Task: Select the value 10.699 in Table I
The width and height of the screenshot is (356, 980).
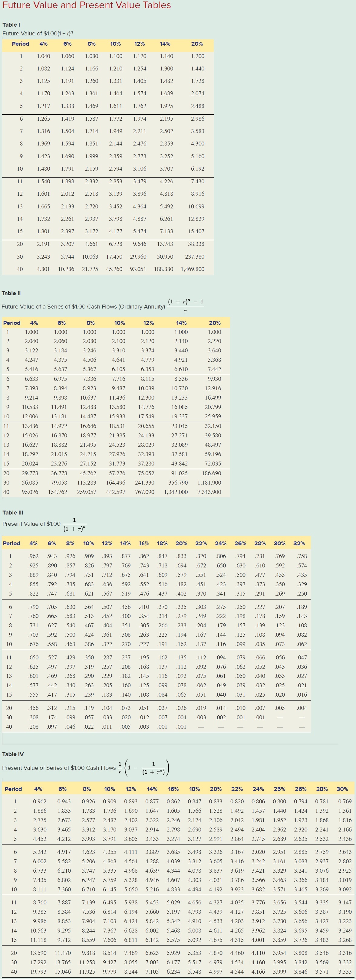Action: [x=196, y=207]
